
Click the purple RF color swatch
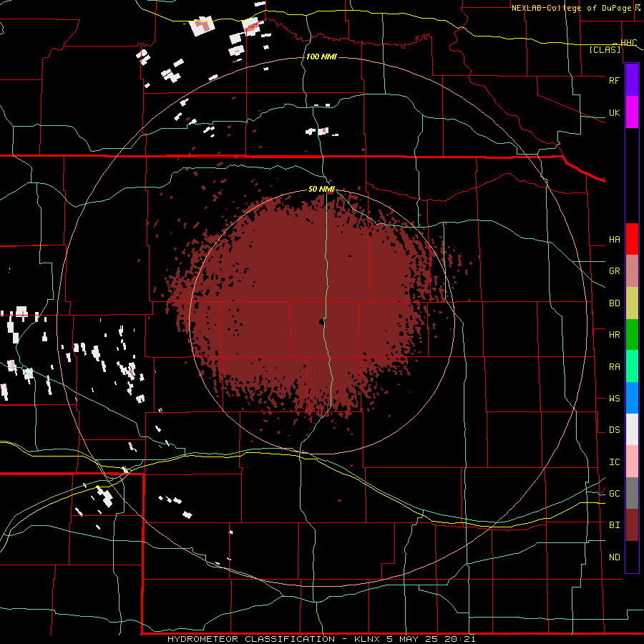coord(632,80)
